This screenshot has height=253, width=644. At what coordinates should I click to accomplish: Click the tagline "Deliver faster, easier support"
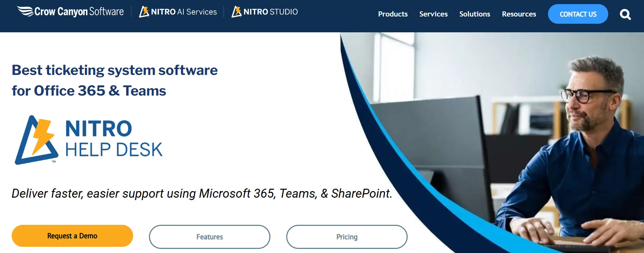tap(87, 194)
